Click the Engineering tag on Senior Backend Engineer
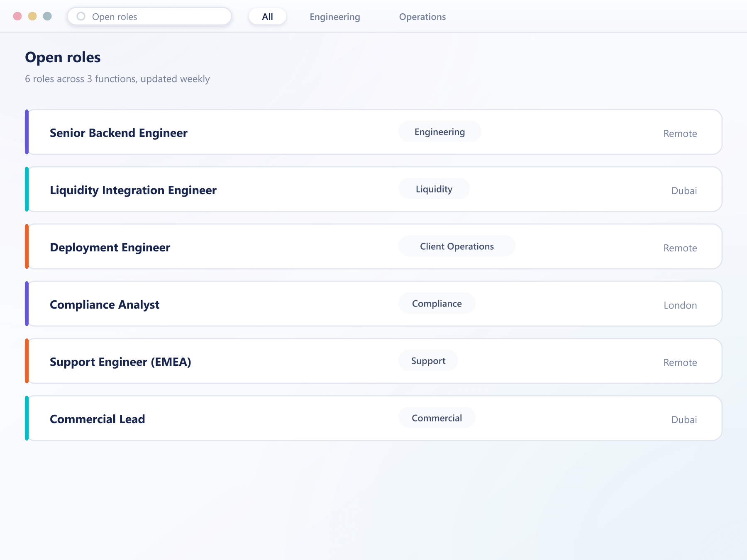The height and width of the screenshot is (560, 747). click(x=440, y=132)
